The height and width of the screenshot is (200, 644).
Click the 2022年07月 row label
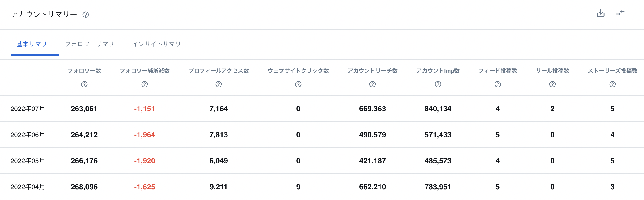pos(28,109)
